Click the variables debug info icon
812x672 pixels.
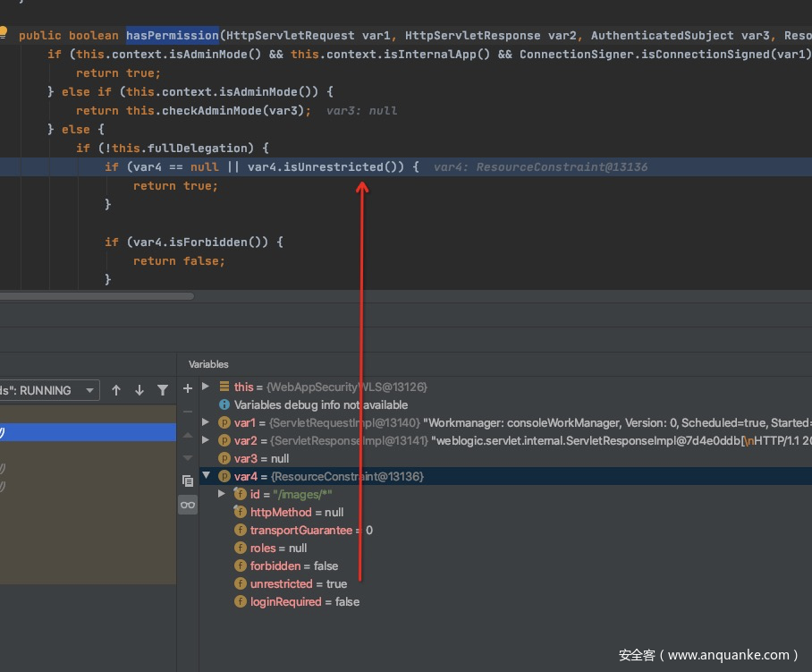point(224,404)
